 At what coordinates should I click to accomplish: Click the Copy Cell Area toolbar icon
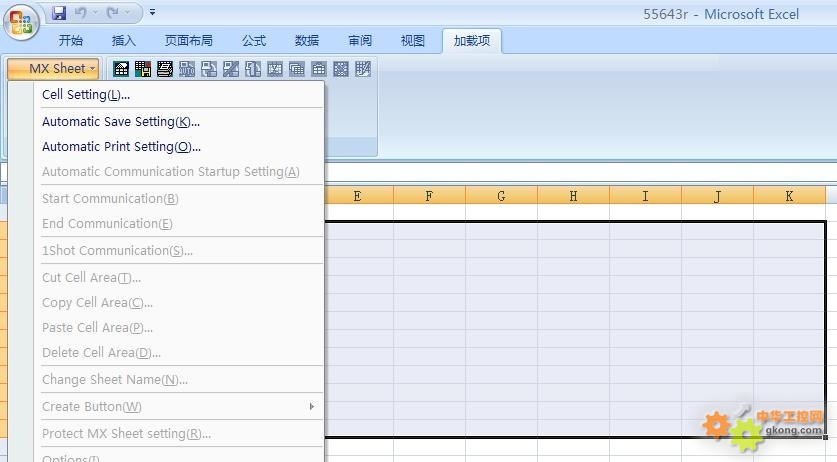pyautogui.click(x=297, y=69)
